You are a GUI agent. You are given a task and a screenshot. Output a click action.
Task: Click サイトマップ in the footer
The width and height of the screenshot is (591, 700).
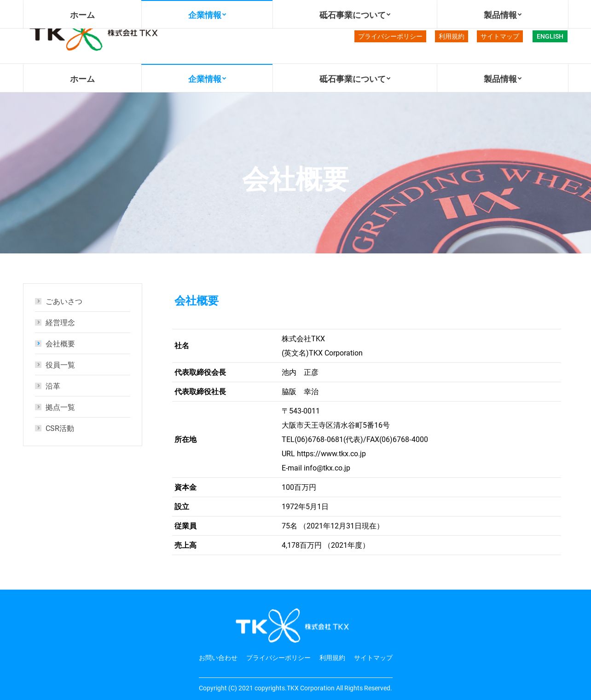click(373, 658)
